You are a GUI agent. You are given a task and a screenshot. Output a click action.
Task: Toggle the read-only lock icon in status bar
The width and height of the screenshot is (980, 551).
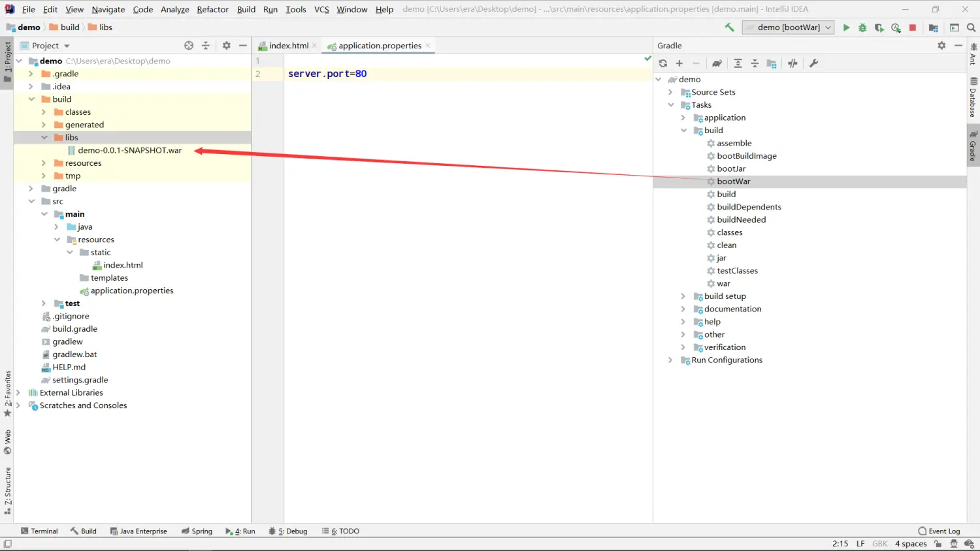click(938, 544)
